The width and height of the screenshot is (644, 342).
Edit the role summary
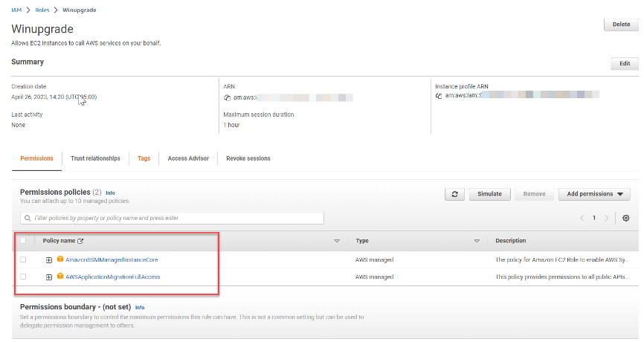[x=625, y=64]
